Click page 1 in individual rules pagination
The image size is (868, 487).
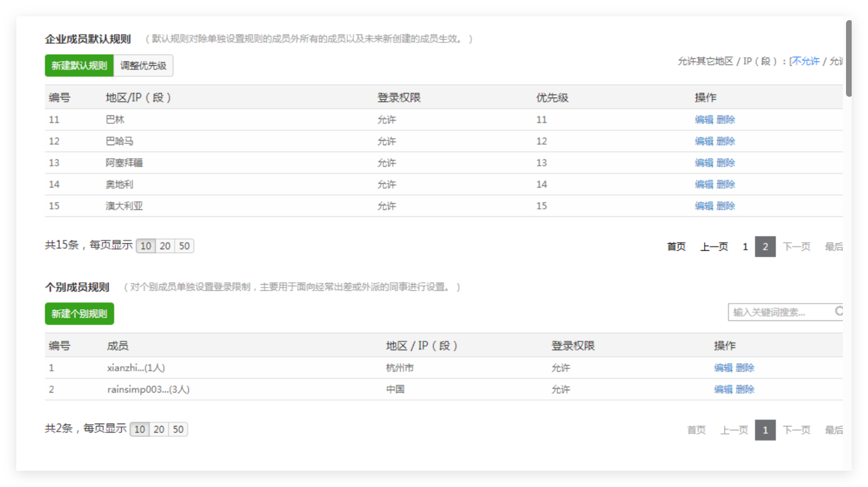(x=765, y=430)
